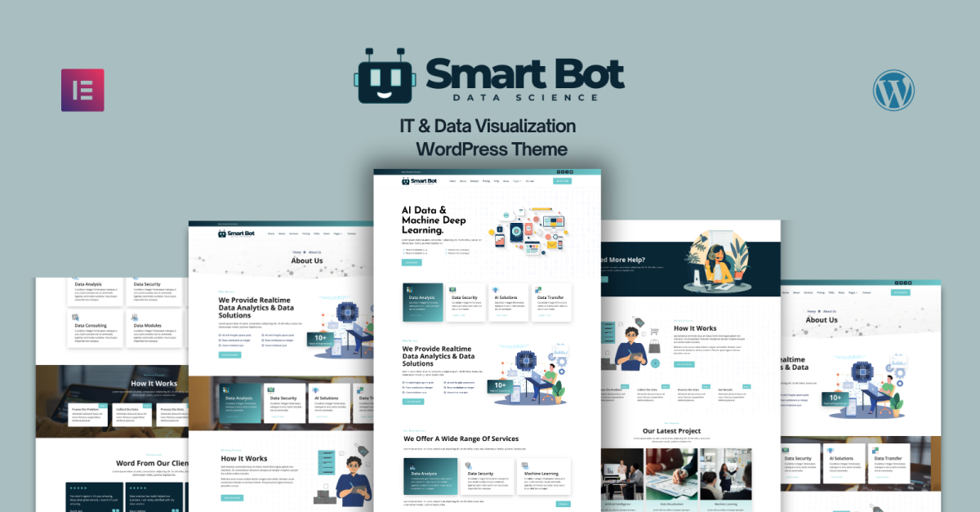The image size is (980, 512).
Task: Click the WordPress logo icon
Action: pyautogui.click(x=893, y=90)
